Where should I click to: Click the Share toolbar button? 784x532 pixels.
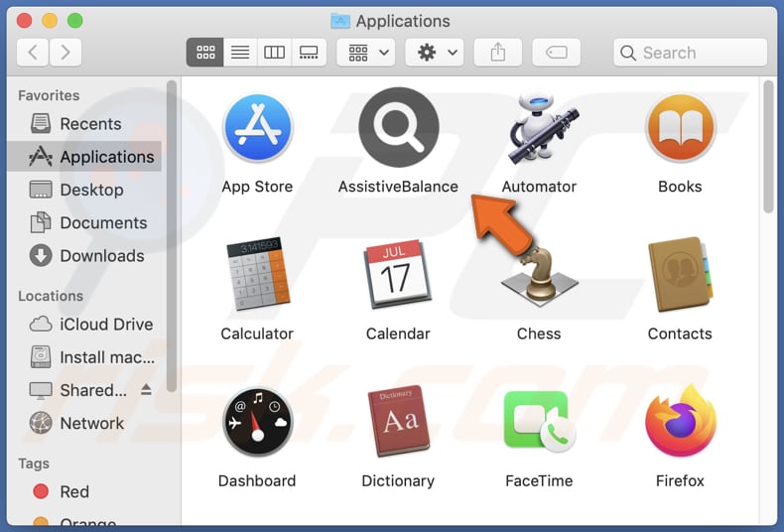tap(497, 52)
